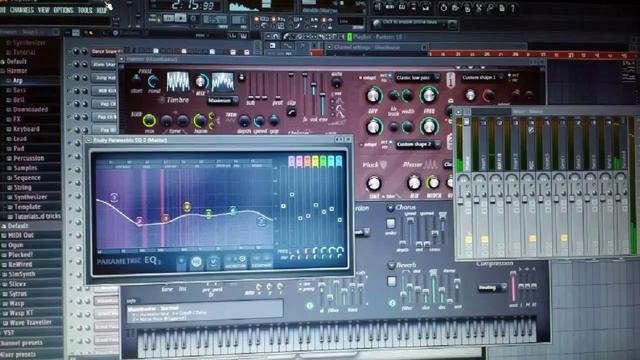
Task: Expand the Percussion preset folder
Action: pyautogui.click(x=29, y=158)
